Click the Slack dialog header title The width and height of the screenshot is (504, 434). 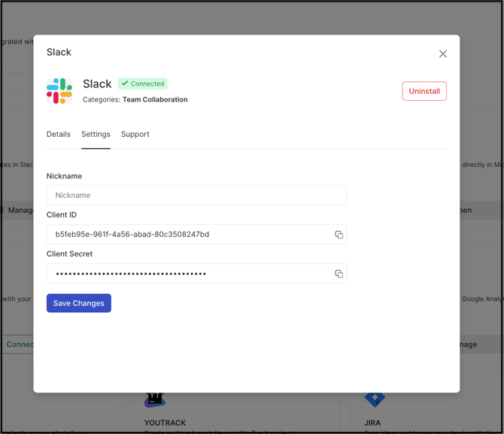click(59, 53)
